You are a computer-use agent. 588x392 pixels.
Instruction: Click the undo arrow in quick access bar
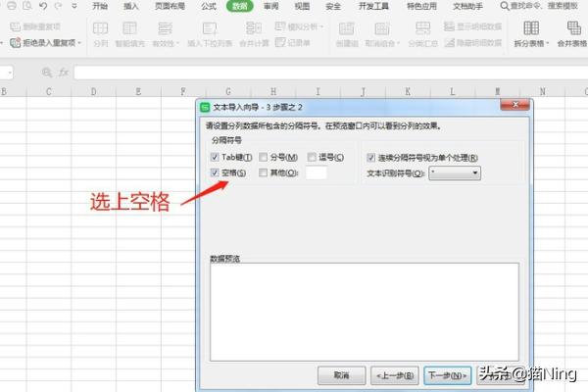(43, 6)
